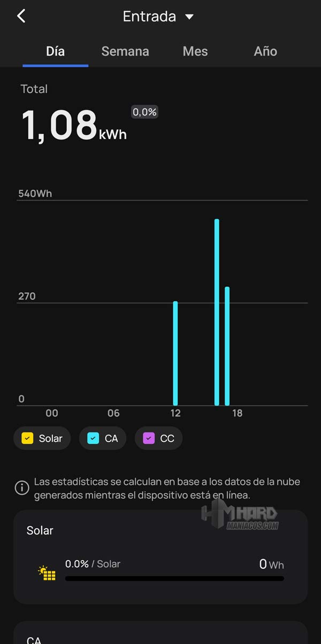
Task: Select the Año tab
Action: pyautogui.click(x=265, y=51)
